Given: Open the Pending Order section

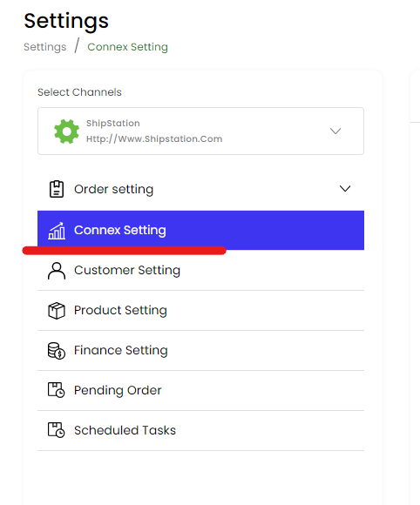Looking at the screenshot, I should [200, 390].
